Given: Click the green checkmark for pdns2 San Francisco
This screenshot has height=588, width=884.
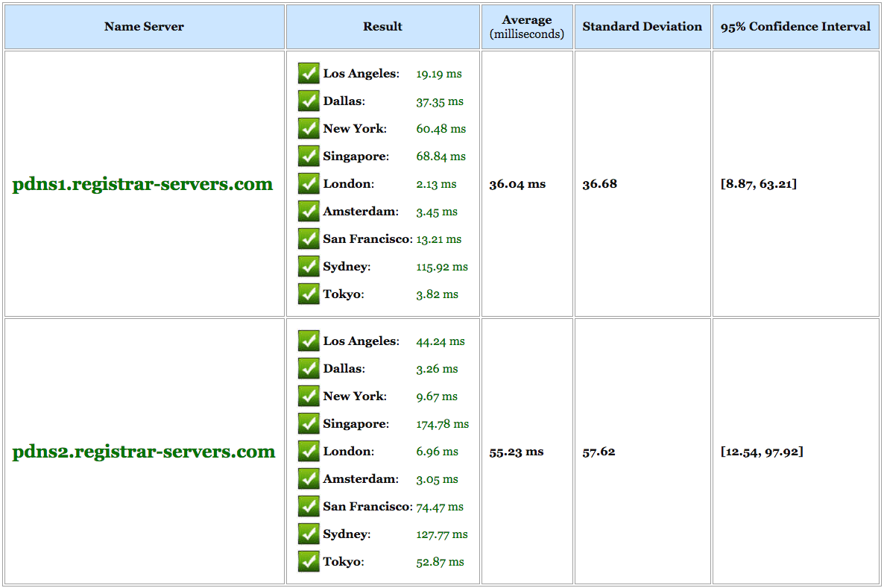Looking at the screenshot, I should point(309,507).
